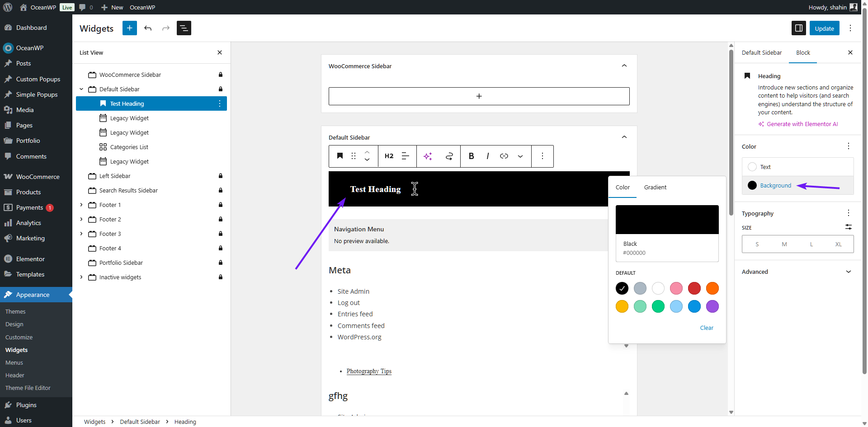The width and height of the screenshot is (868, 427).
Task: Open the more rich text controls dropdown
Action: (x=520, y=156)
